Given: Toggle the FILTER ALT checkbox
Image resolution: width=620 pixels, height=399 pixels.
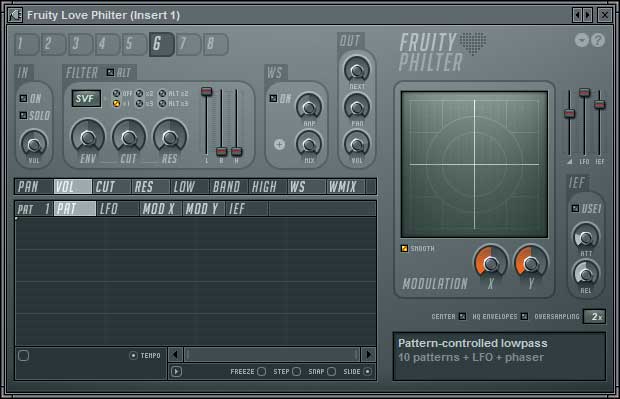Looking at the screenshot, I should pyautogui.click(x=110, y=72).
